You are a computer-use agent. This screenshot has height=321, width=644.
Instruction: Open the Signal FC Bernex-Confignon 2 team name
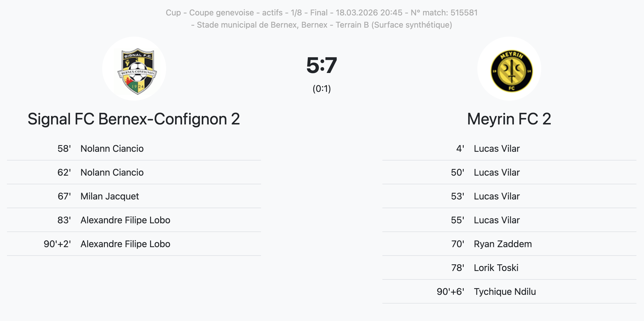(x=134, y=119)
